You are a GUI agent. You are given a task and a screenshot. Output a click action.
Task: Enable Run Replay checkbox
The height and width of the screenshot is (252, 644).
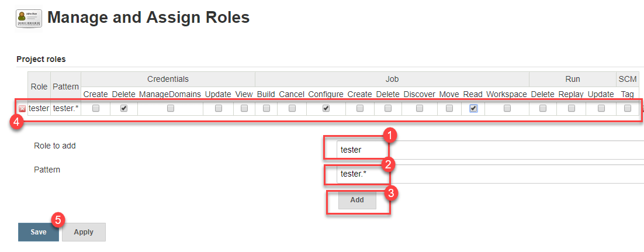pos(571,108)
